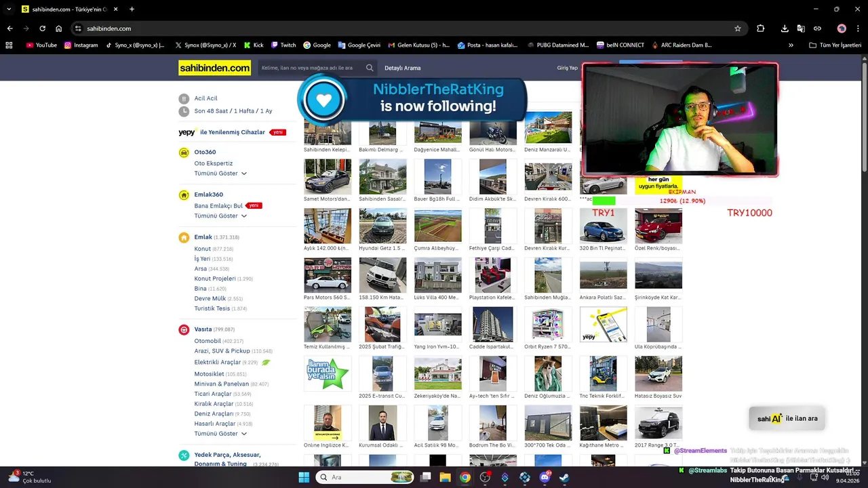Open the Twitch bookmark
This screenshot has width=868, height=488.
pos(283,45)
